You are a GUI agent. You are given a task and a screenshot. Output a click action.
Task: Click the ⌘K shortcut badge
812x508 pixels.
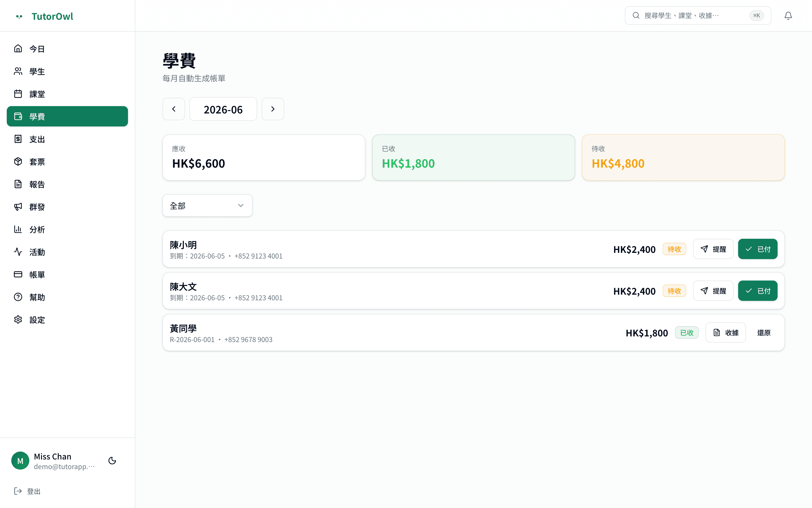click(x=757, y=16)
